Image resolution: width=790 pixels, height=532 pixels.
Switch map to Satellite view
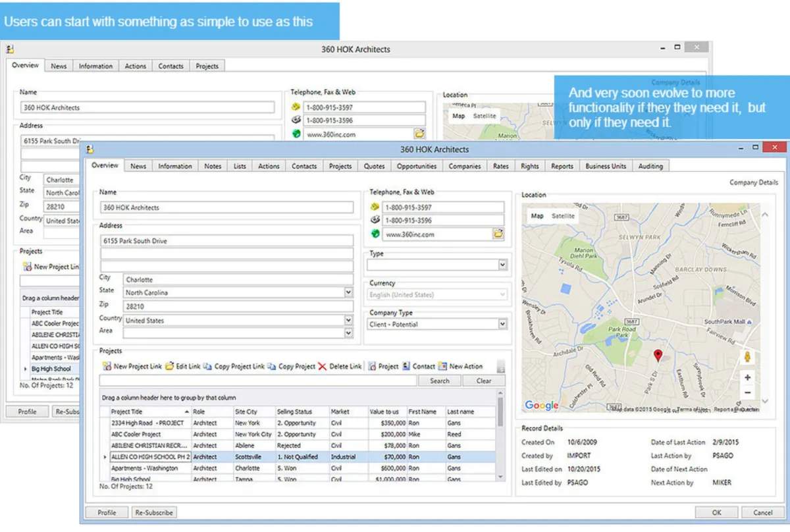click(x=563, y=216)
